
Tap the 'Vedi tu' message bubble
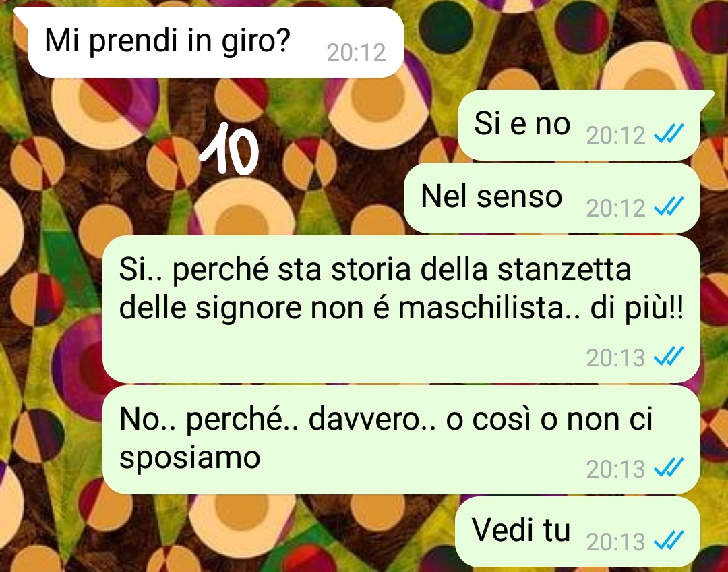click(x=578, y=532)
